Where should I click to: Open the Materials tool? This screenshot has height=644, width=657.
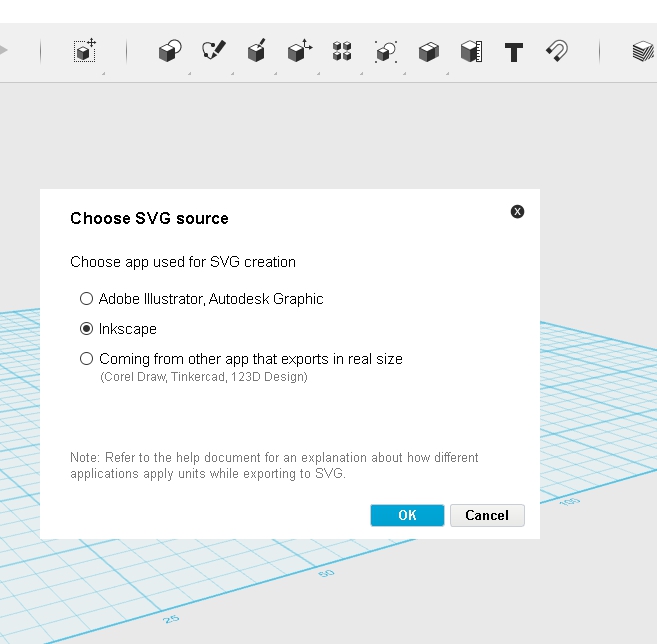coord(644,51)
